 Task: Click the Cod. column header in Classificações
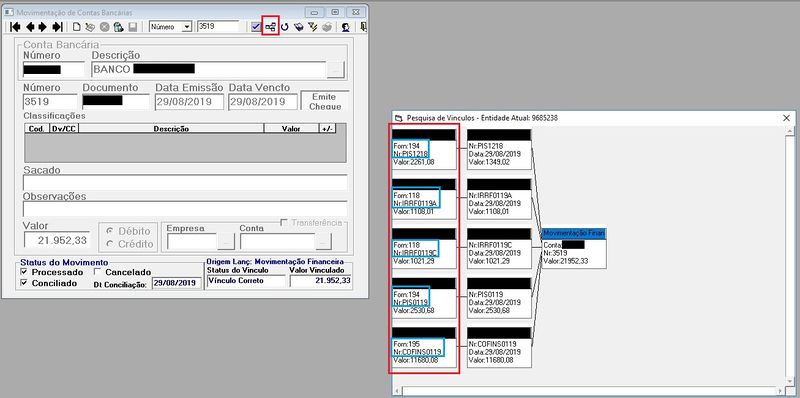(36, 129)
